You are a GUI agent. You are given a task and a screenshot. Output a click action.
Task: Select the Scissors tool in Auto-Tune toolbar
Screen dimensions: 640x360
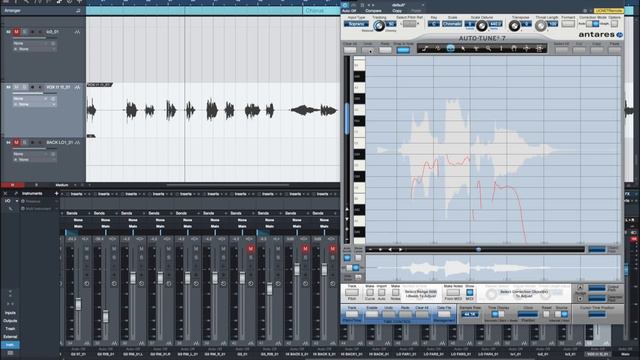coord(476,49)
